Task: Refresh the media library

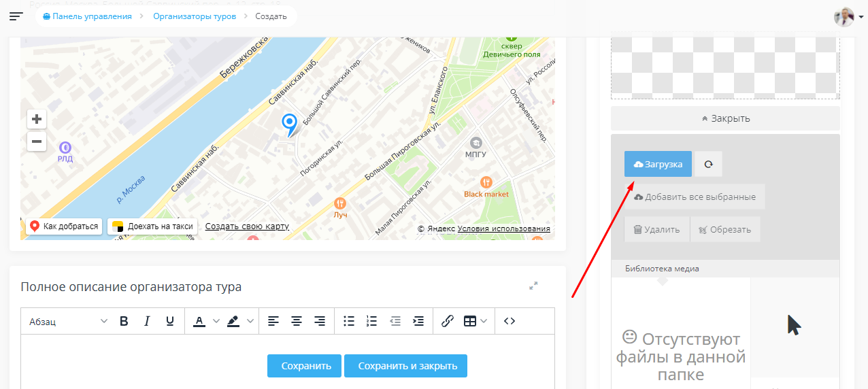Action: click(x=708, y=165)
